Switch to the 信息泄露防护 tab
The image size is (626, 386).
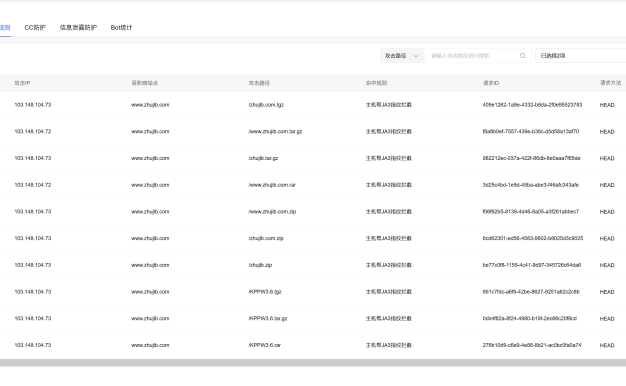coord(78,28)
